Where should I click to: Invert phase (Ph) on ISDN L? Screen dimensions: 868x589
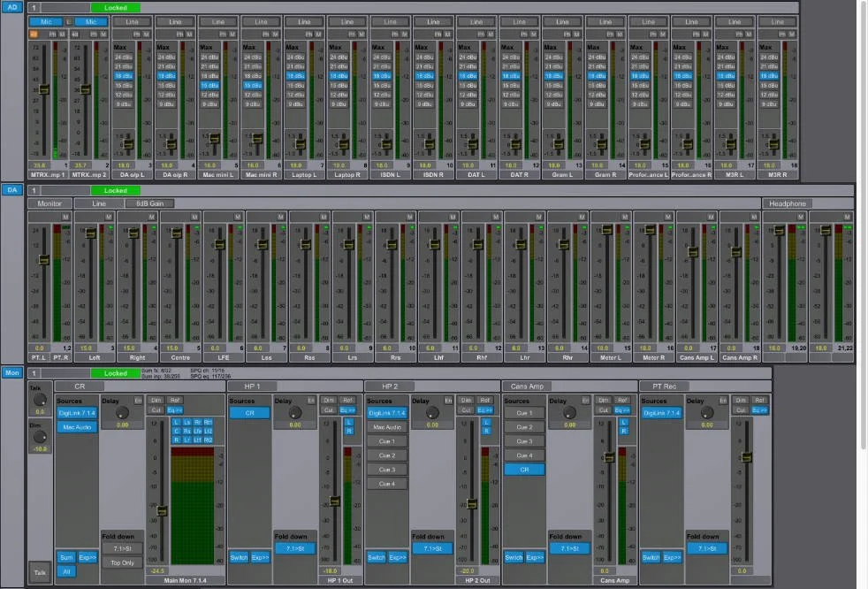tap(395, 34)
